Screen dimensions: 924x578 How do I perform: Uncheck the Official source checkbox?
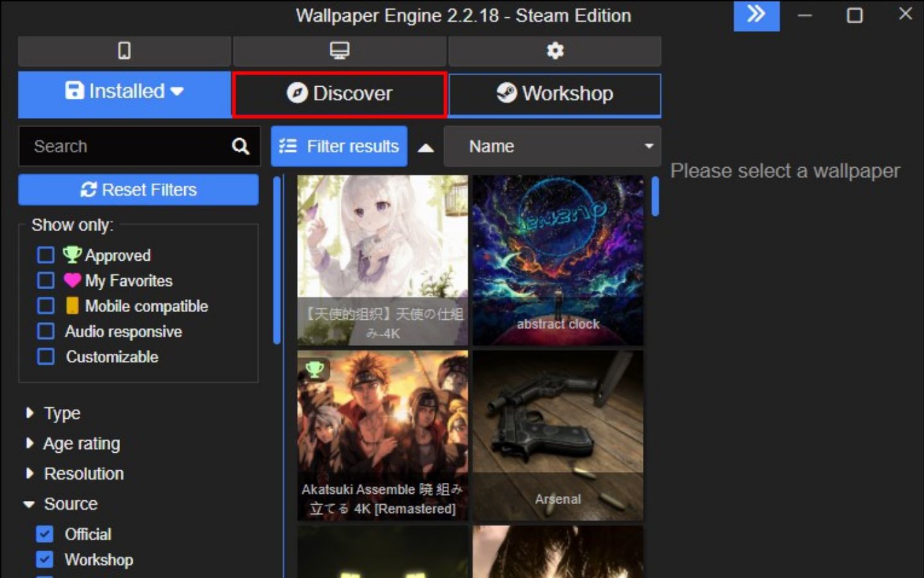click(45, 534)
